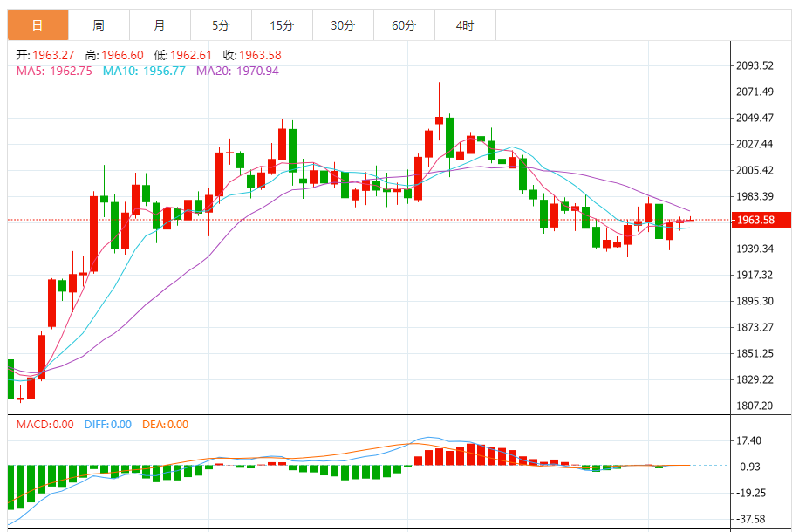Image resolution: width=799 pixels, height=532 pixels.
Task: Click the 17.40 MACD axis label
Action: pos(748,440)
